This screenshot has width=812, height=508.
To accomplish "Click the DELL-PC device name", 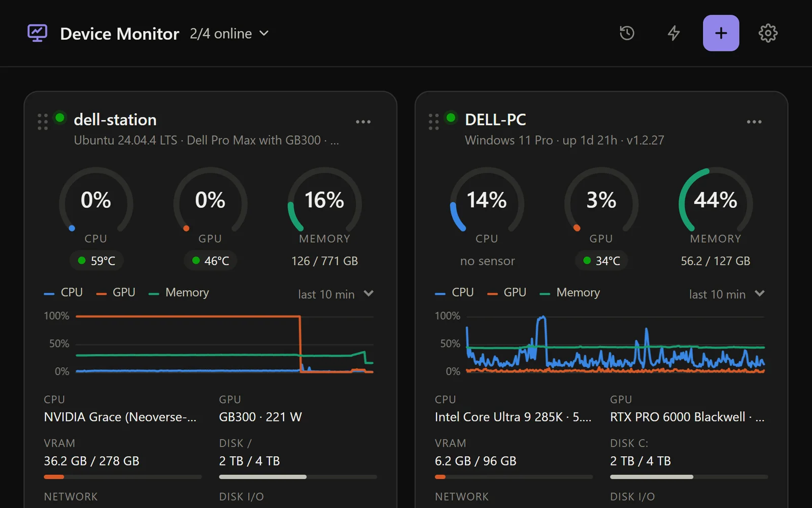I will (495, 120).
